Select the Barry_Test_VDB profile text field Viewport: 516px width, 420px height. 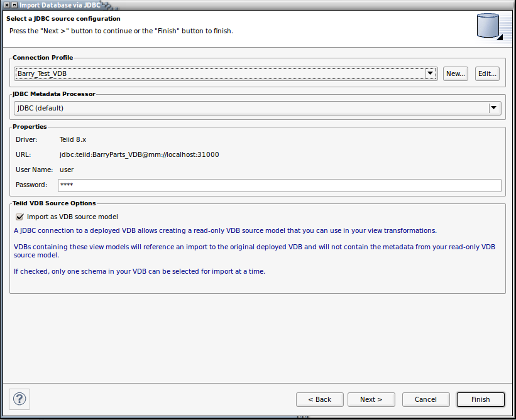click(220, 73)
